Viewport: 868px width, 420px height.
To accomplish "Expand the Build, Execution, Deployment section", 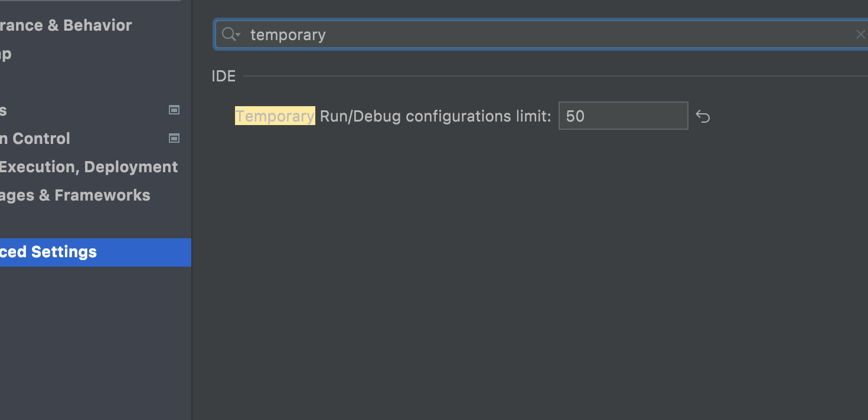I will (x=89, y=166).
